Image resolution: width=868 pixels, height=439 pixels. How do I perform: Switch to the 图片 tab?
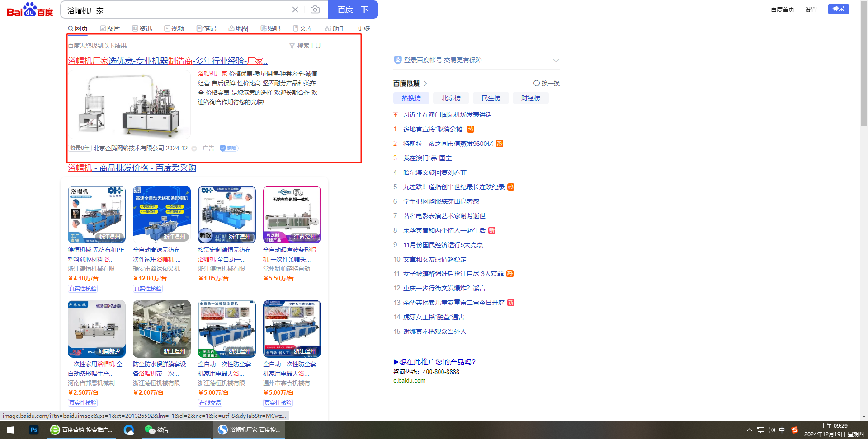[x=110, y=28]
